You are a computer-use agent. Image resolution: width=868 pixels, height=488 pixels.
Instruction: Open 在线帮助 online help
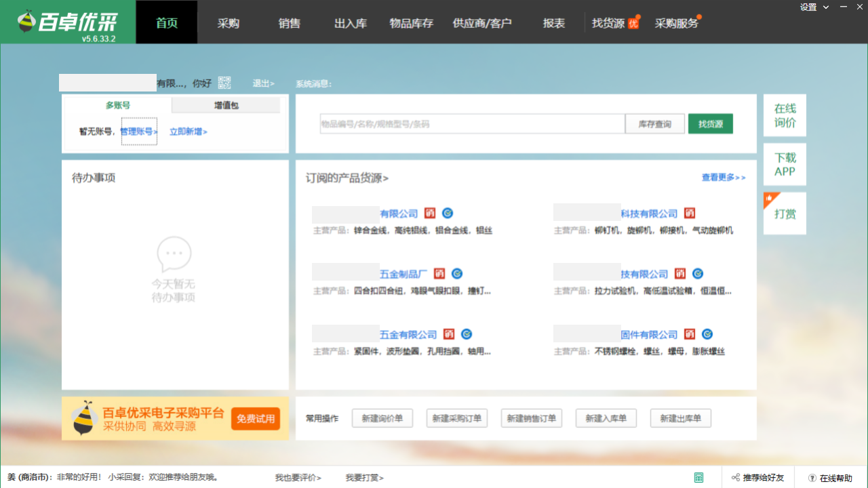coord(830,478)
